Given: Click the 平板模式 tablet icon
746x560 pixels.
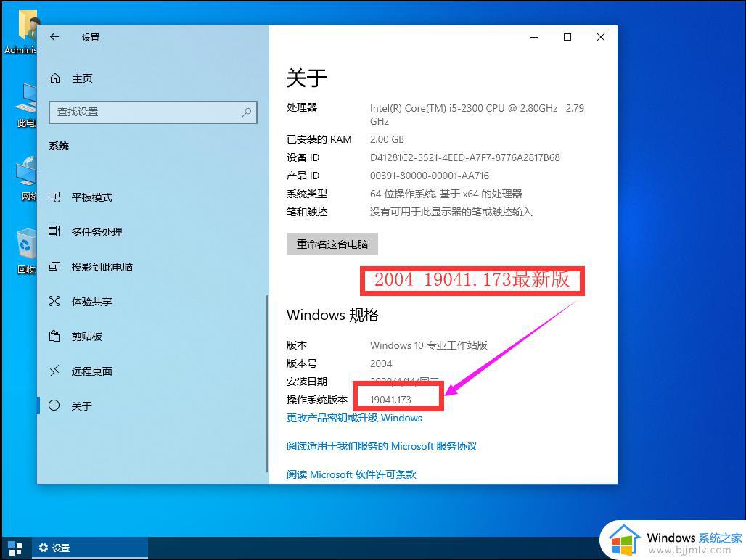Looking at the screenshot, I should pyautogui.click(x=54, y=197).
